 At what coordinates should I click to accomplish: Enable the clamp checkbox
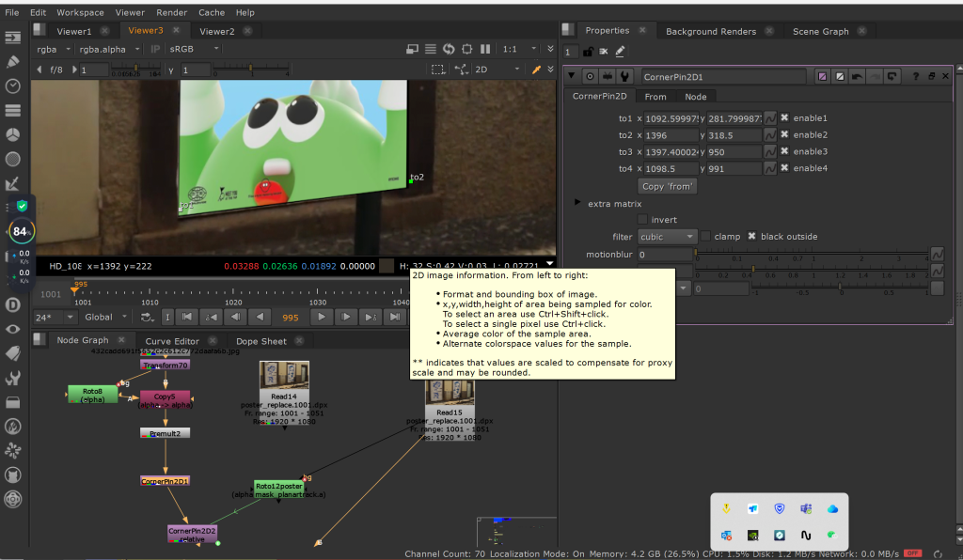click(705, 236)
